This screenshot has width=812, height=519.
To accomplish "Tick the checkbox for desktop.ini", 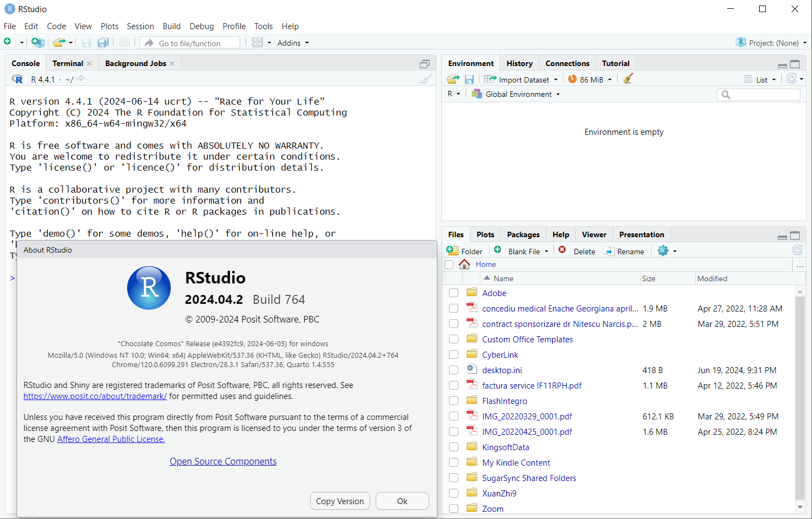I will 453,370.
